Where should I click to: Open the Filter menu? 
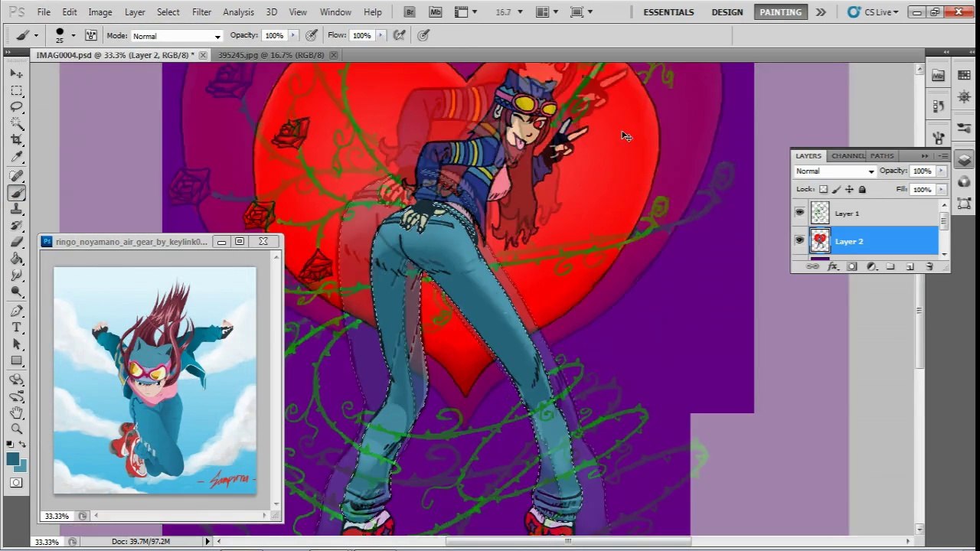pyautogui.click(x=201, y=12)
